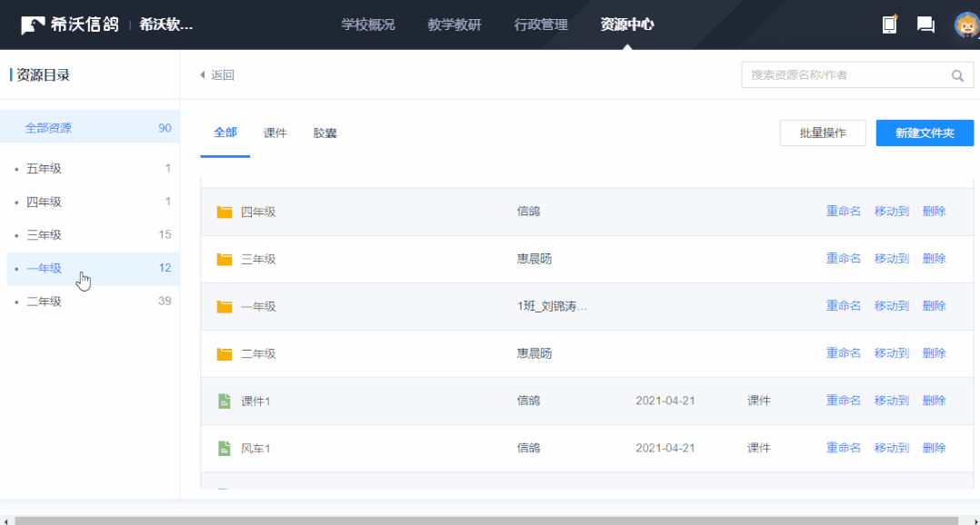Click the 课件1 file icon
Viewport: 980px width, 525px height.
tap(225, 401)
